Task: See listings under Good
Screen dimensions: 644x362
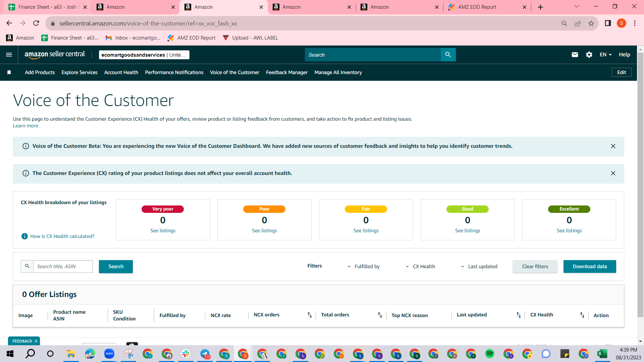Action: point(468,231)
